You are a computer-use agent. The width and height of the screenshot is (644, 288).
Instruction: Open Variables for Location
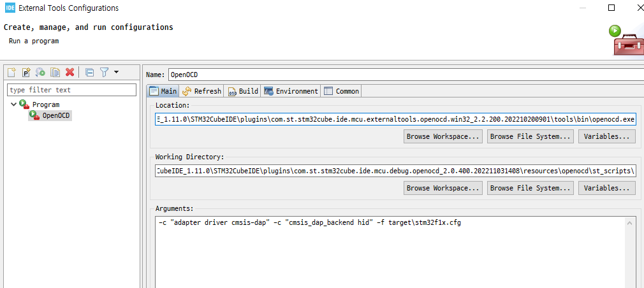(608, 136)
